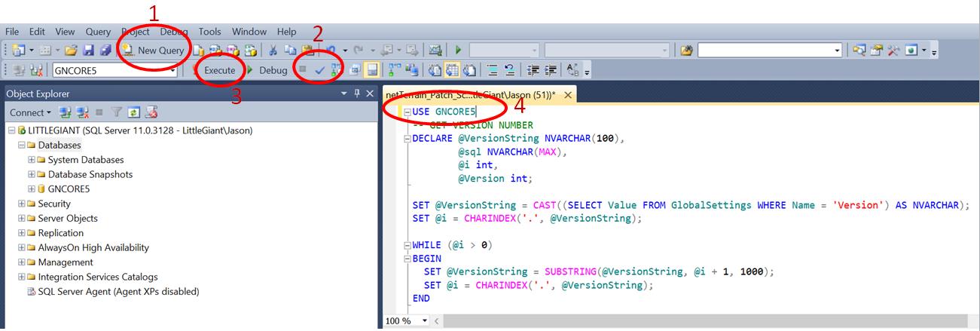The width and height of the screenshot is (980, 331).
Task: Open the Tools menu
Action: click(x=209, y=32)
